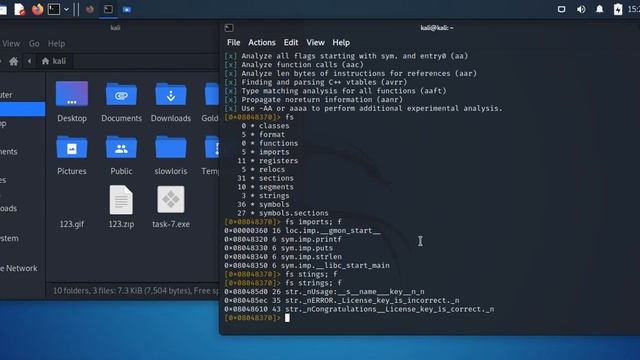Launch Firefox from the top panel
This screenshot has width=640, height=360.
[x=37, y=9]
